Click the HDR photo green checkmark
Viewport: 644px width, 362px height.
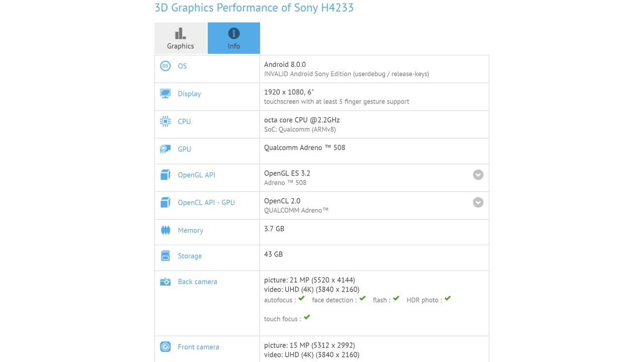(x=447, y=299)
